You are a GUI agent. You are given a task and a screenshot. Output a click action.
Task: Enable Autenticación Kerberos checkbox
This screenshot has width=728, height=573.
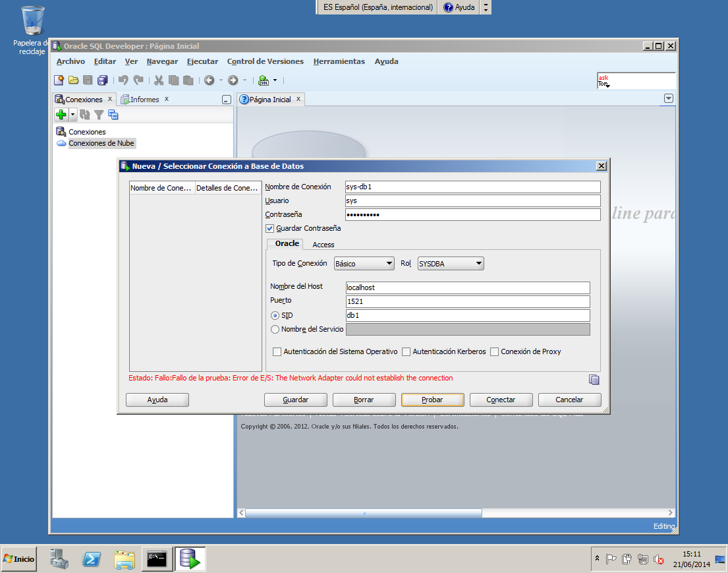406,352
